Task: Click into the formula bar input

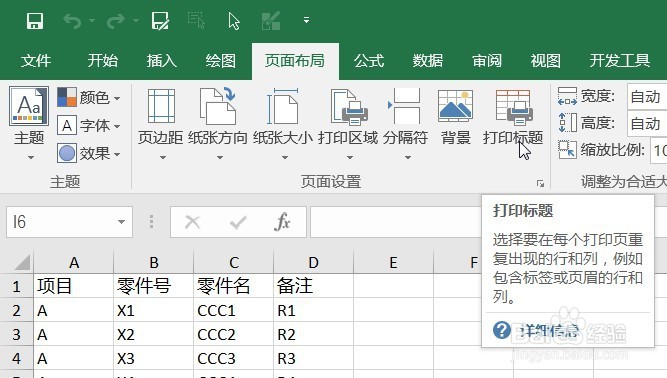Action: click(396, 222)
